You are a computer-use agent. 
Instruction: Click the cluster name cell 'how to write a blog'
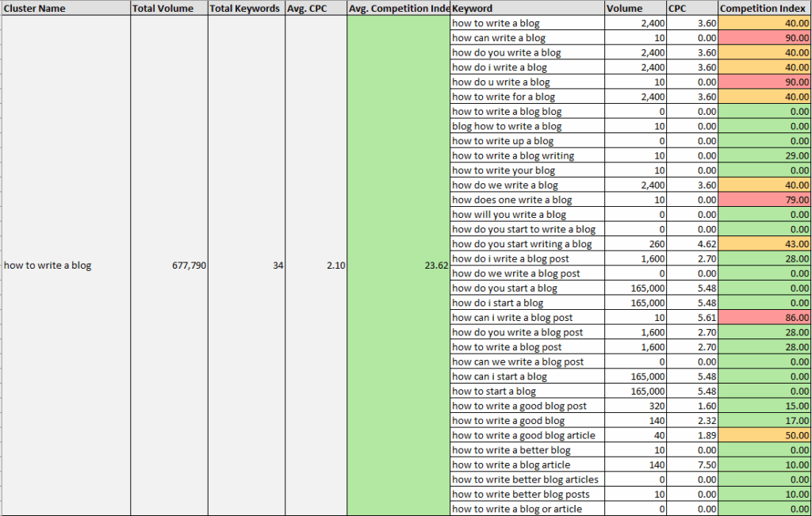click(x=48, y=266)
